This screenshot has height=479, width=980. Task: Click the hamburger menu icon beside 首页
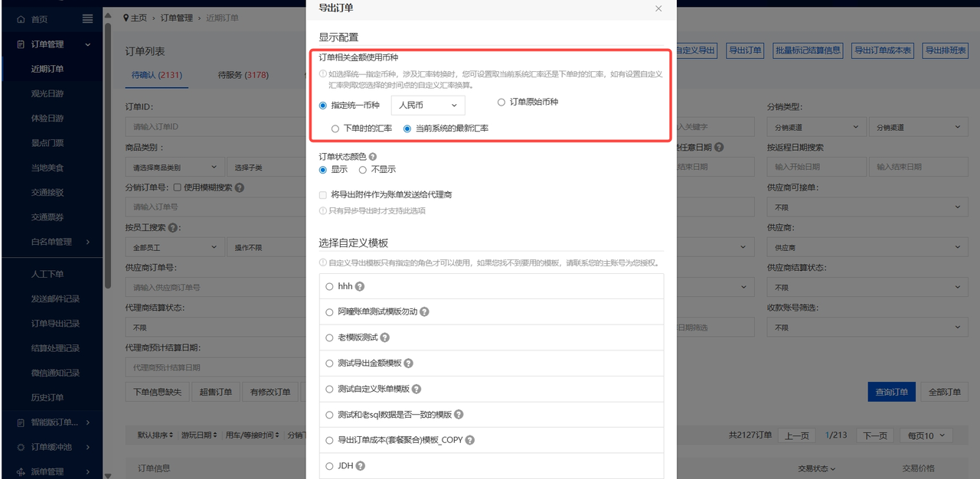click(x=87, y=19)
